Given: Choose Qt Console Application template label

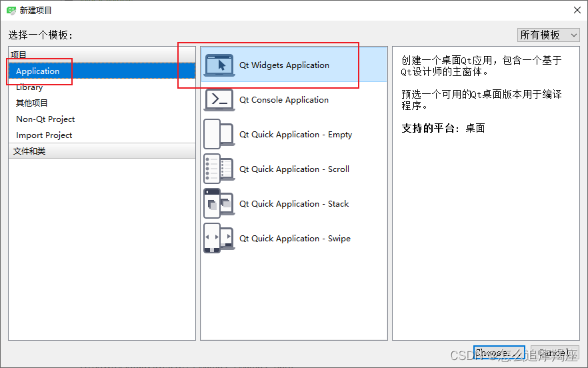Looking at the screenshot, I should (x=284, y=100).
